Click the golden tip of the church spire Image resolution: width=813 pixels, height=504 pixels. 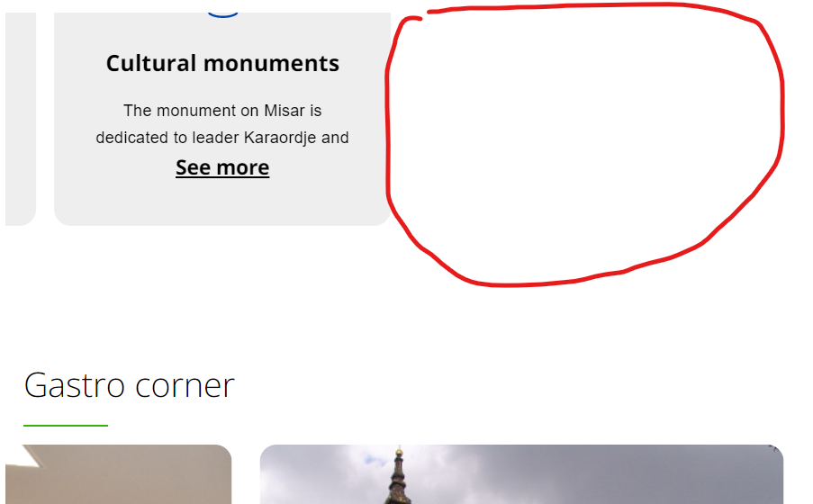tap(399, 451)
